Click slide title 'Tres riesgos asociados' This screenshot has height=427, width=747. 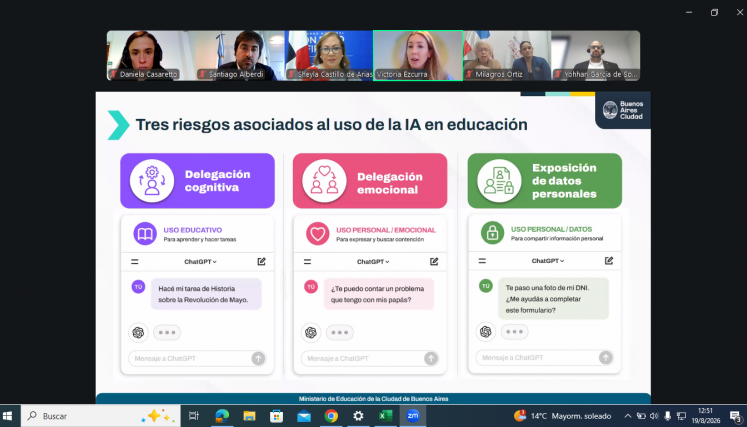[x=332, y=124]
